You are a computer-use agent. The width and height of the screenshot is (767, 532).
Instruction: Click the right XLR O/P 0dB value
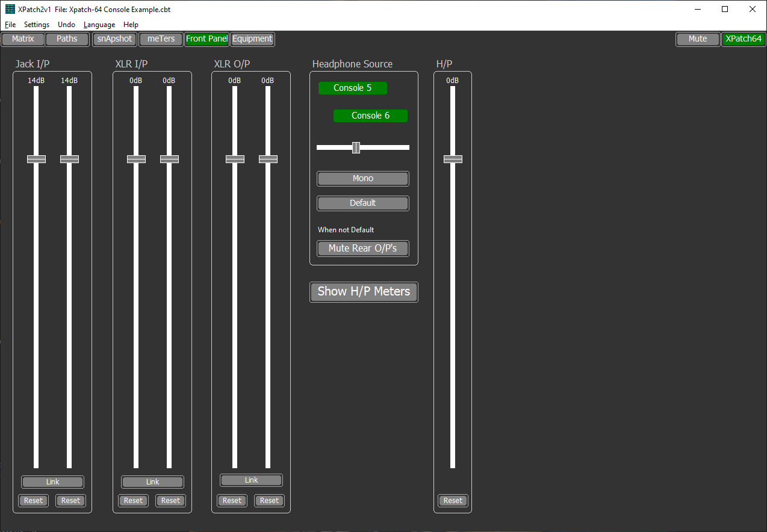click(x=268, y=81)
